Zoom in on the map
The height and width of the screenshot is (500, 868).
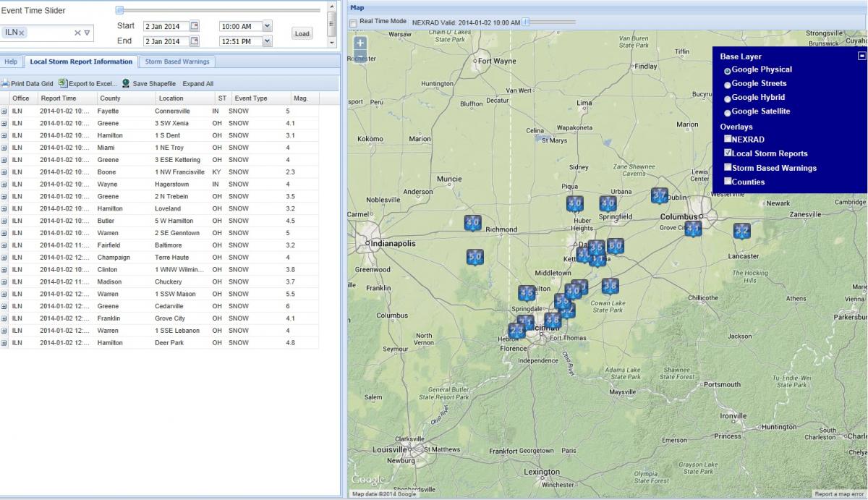coord(360,43)
